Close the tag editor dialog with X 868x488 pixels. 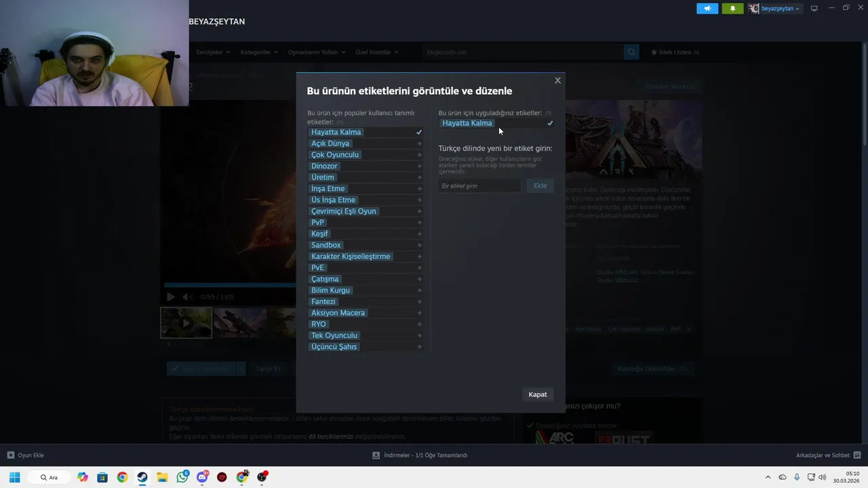point(557,81)
